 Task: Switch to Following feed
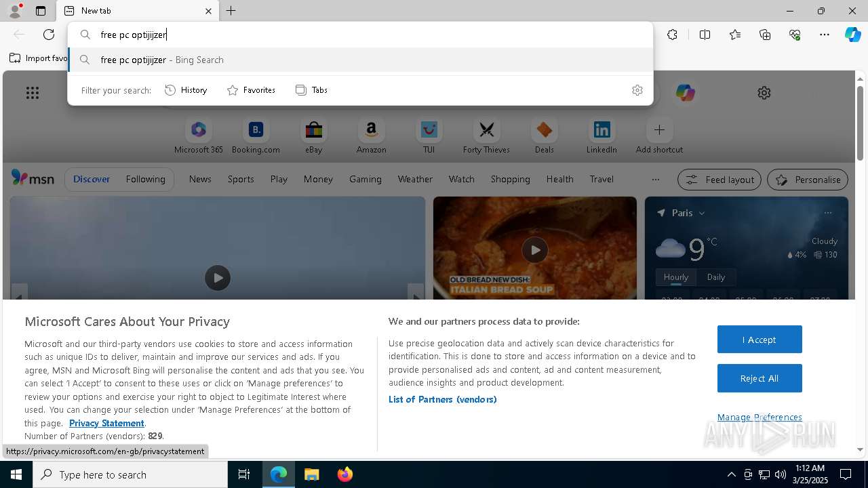click(145, 179)
